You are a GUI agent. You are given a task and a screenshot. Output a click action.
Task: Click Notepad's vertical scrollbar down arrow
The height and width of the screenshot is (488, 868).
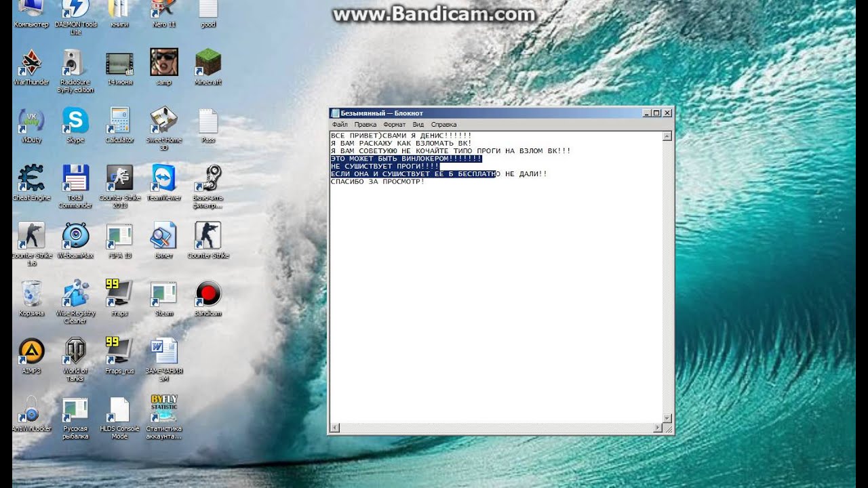(x=667, y=418)
